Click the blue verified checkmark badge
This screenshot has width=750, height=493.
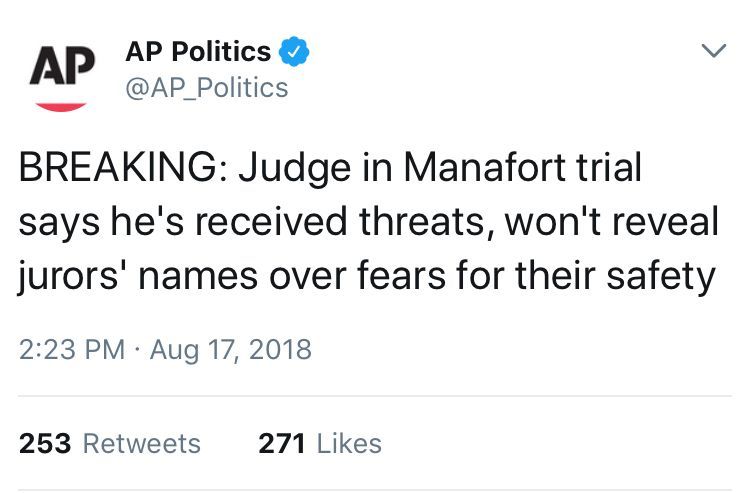[294, 51]
